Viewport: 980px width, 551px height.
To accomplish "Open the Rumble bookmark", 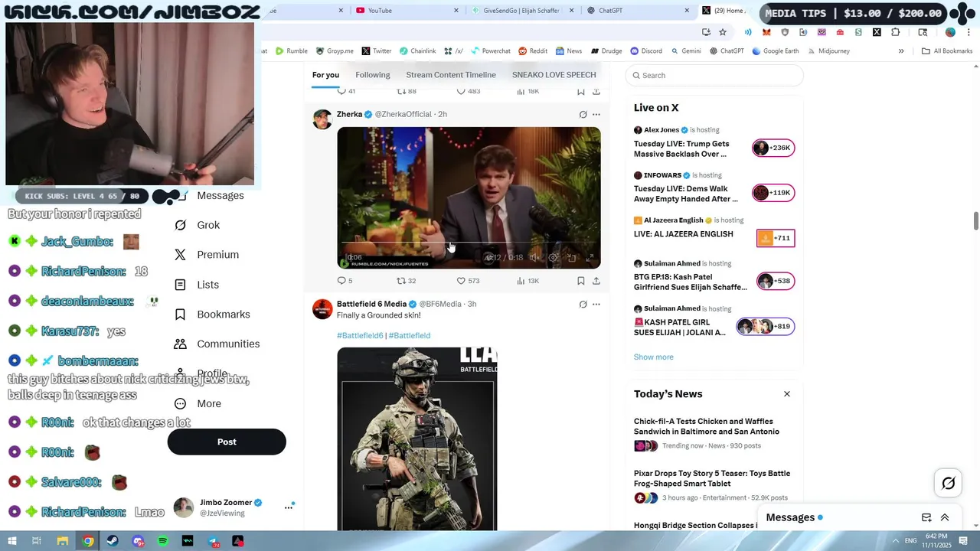I will (x=292, y=51).
